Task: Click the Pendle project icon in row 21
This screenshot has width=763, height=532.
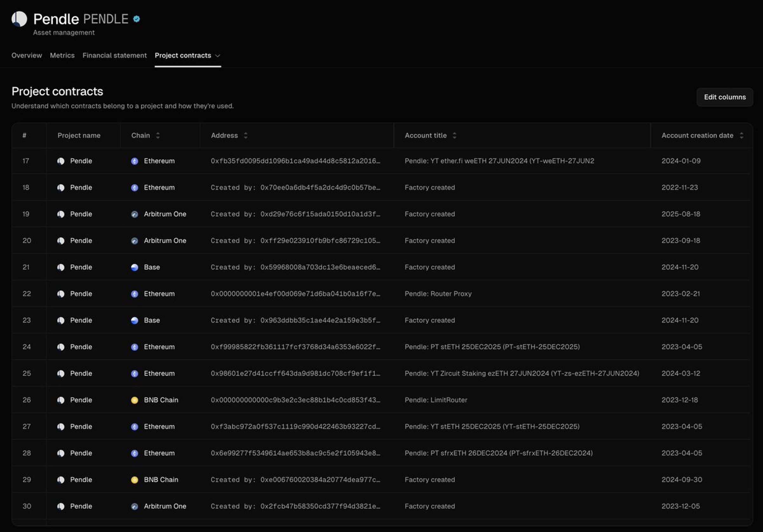Action: [x=61, y=268]
